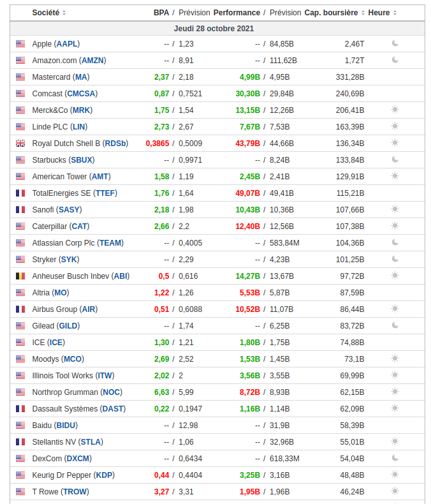Screen dimensions: 431x504
Task: Sort table by Société column arrows
Action: coord(64,13)
